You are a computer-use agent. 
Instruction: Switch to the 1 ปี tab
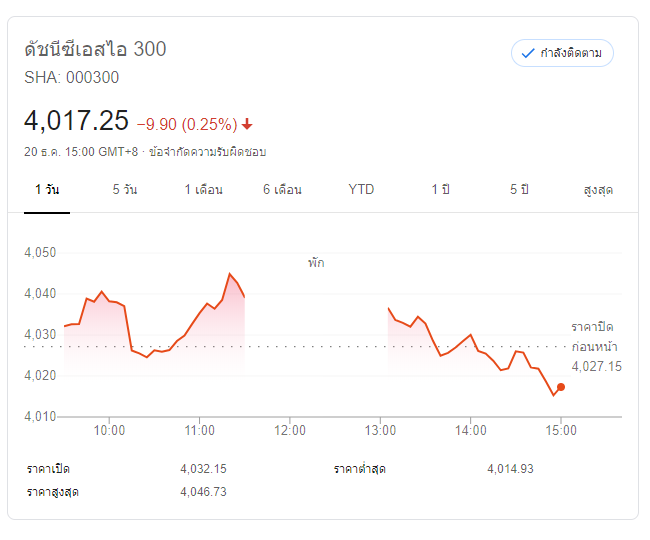pos(440,190)
